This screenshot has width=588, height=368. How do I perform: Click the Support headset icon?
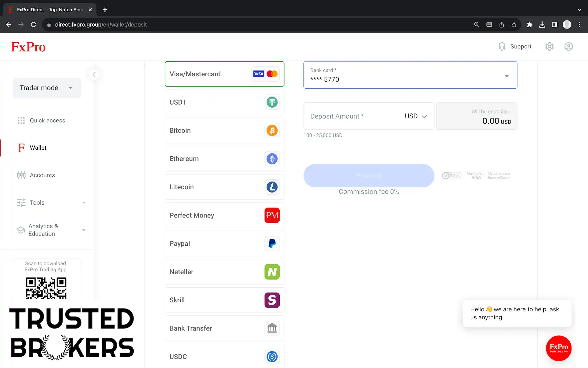[x=502, y=47]
